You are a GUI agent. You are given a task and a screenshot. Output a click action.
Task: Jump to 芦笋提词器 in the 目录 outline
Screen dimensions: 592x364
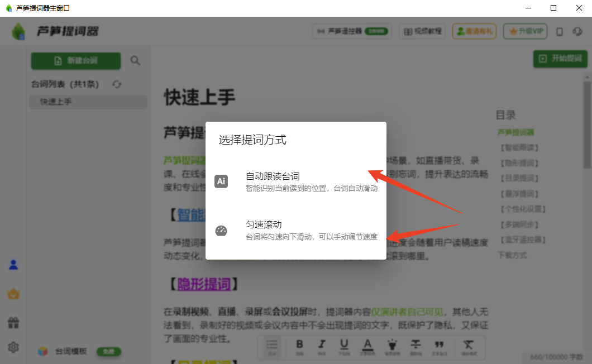[515, 132]
